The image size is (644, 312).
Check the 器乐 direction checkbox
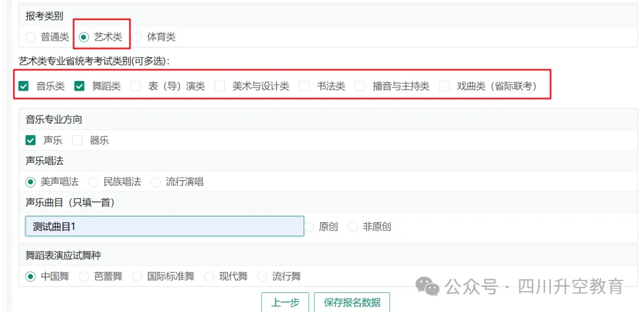pyautogui.click(x=77, y=141)
